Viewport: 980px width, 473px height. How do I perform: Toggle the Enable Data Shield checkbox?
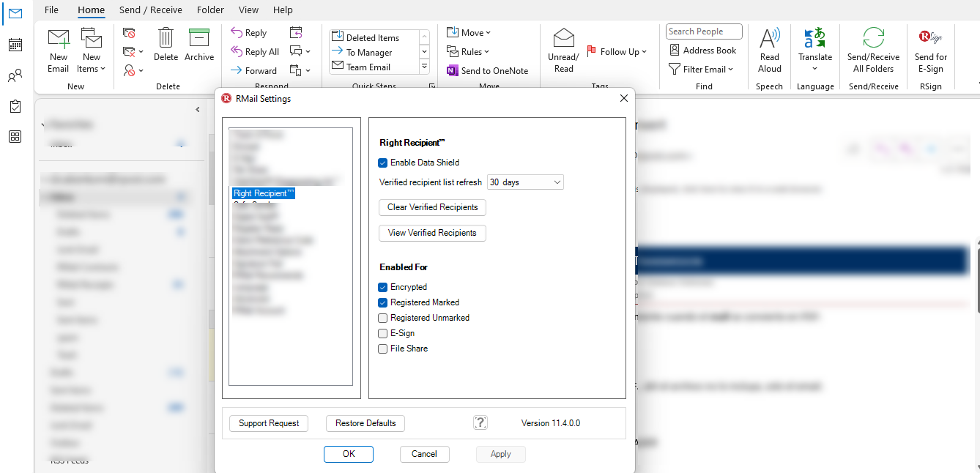coord(382,163)
